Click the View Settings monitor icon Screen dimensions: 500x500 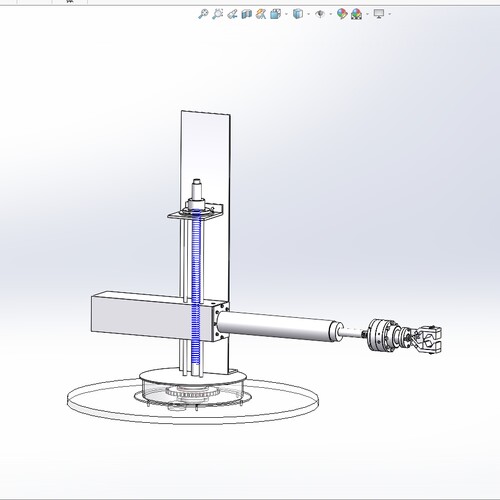click(x=379, y=14)
